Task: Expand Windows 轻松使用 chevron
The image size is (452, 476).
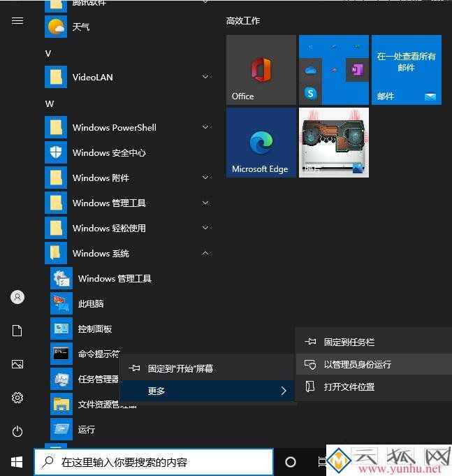Action: click(205, 228)
